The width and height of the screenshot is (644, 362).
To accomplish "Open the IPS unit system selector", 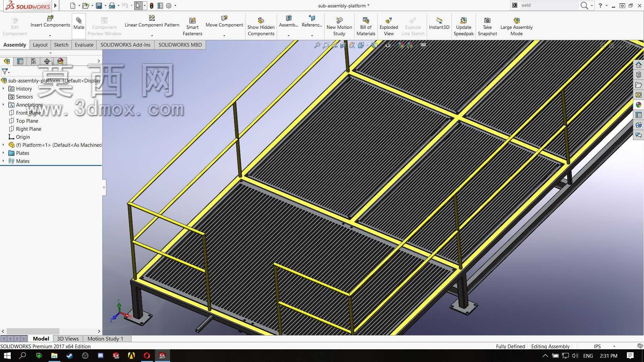I will 597,347.
